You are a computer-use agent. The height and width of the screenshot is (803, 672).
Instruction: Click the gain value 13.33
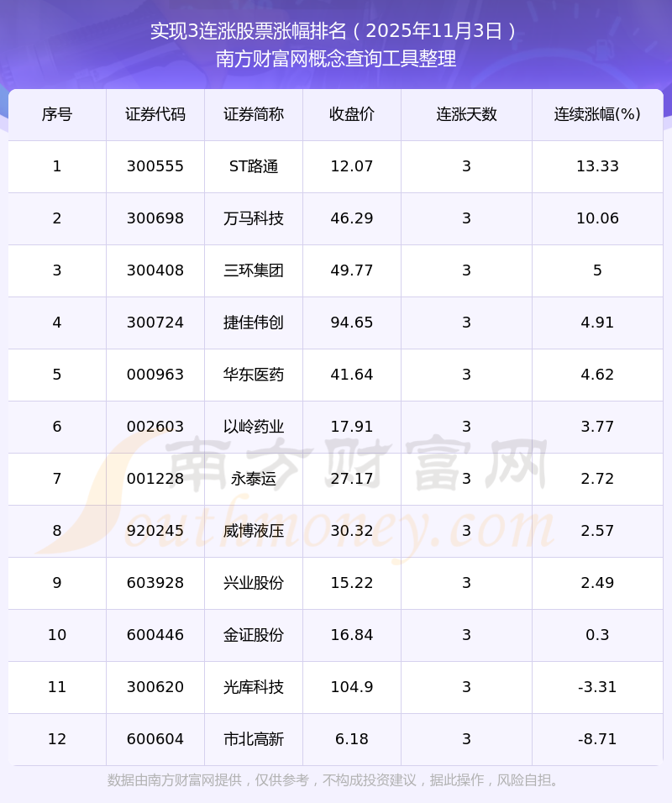(x=597, y=166)
